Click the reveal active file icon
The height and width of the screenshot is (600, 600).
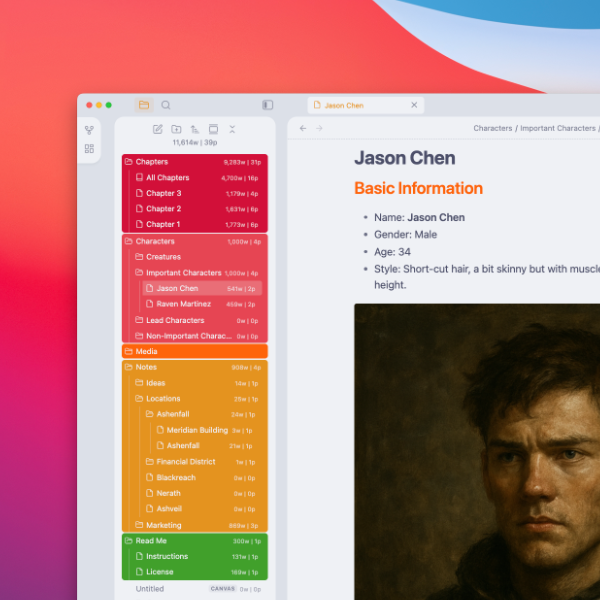[x=214, y=129]
